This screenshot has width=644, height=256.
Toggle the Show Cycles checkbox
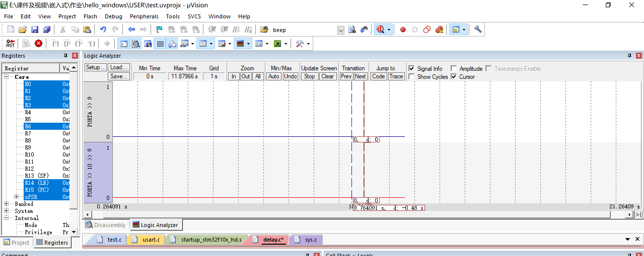(x=412, y=77)
